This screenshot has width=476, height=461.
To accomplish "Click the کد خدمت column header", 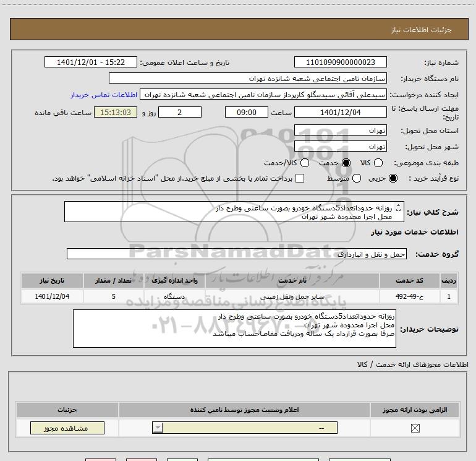I will (409, 280).
